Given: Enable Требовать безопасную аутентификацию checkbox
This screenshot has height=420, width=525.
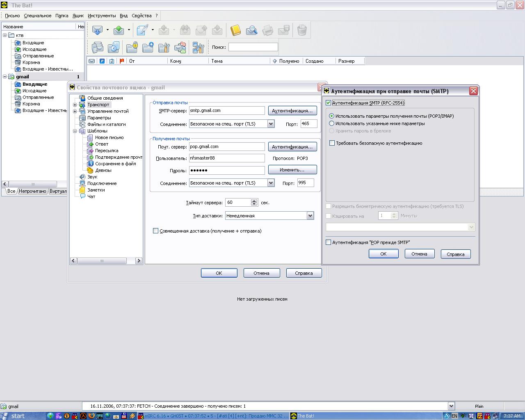Looking at the screenshot, I should click(x=332, y=143).
